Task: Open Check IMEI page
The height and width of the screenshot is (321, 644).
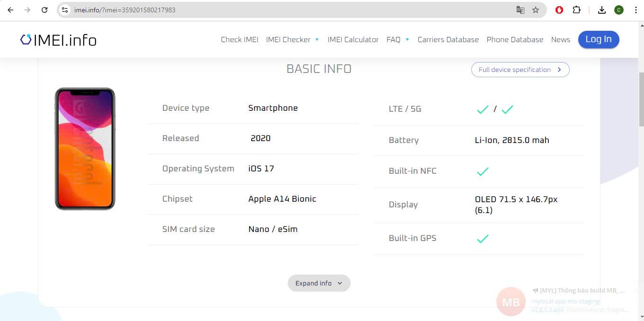Action: click(x=239, y=40)
